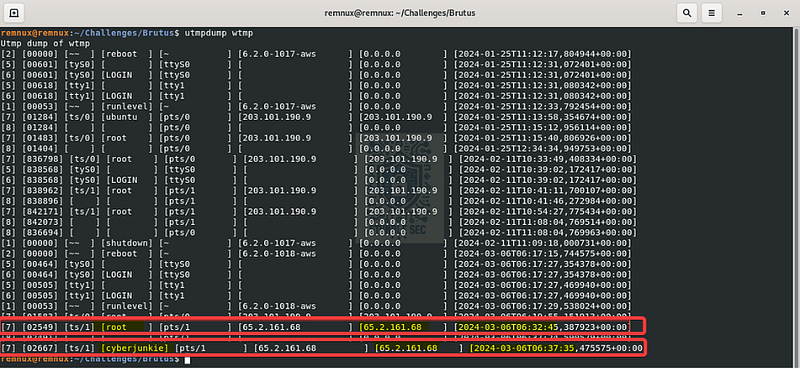Minimize the terminal window
The width and height of the screenshot is (800, 369).
point(739,13)
